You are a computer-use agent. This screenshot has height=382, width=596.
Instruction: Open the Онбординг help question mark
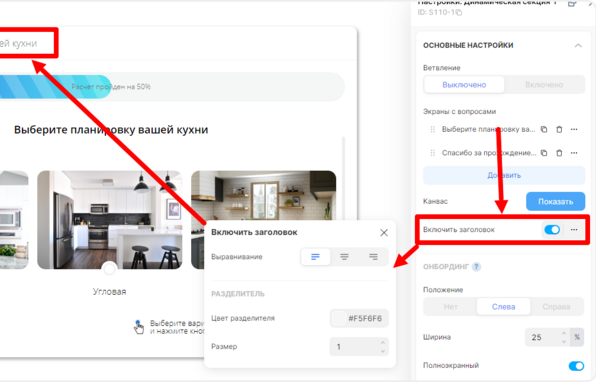click(x=476, y=267)
